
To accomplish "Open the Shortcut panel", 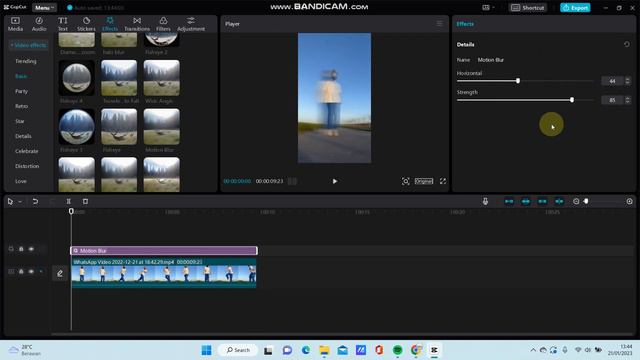I will click(x=527, y=7).
